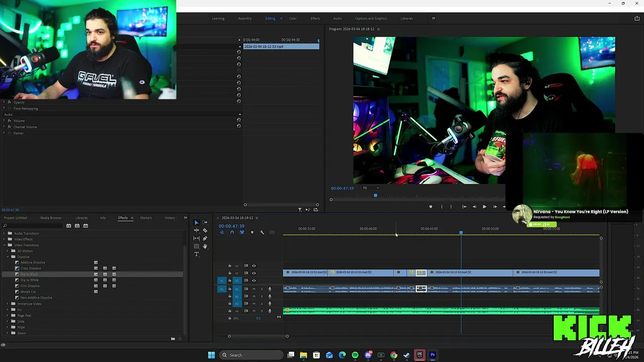
Task: Open the Fit zoom level dropdown
Action: coord(371,188)
